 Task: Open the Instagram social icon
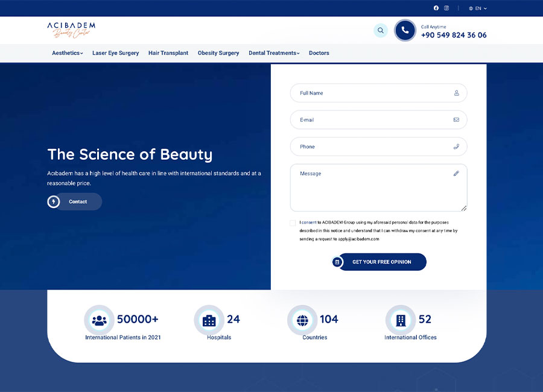tap(446, 8)
